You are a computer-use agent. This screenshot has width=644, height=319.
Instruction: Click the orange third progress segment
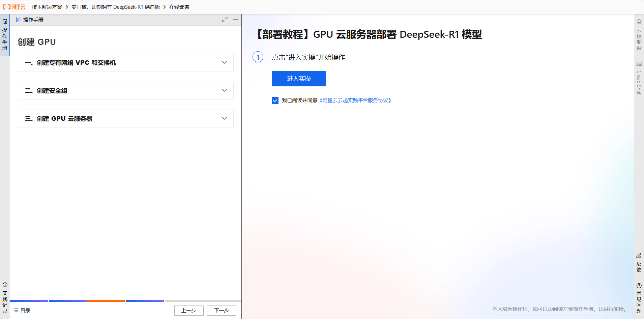(x=106, y=301)
